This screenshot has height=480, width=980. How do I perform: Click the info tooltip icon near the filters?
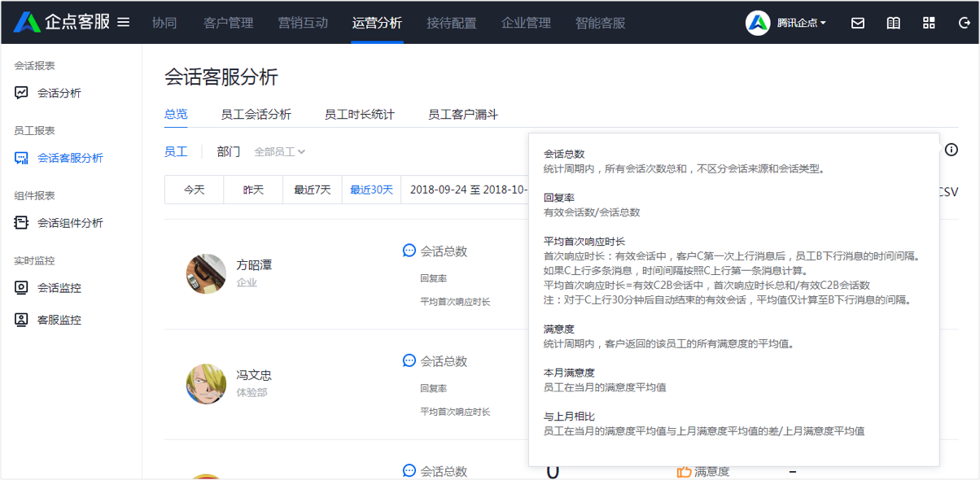click(x=952, y=151)
